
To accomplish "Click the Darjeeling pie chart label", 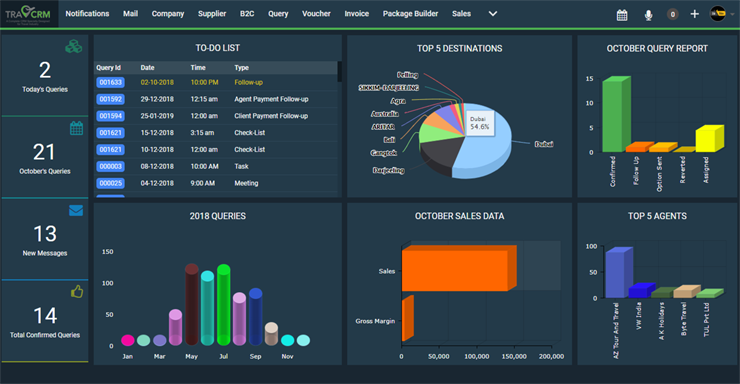I will [388, 170].
